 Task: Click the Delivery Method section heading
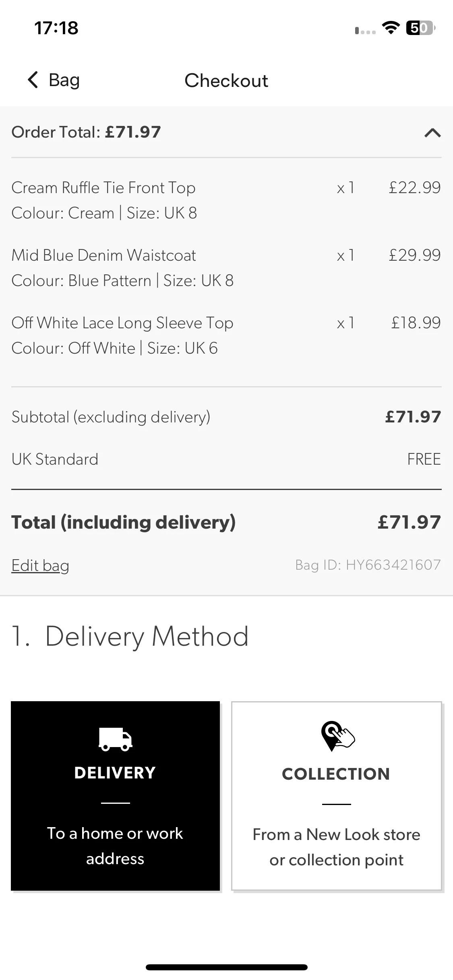pyautogui.click(x=130, y=636)
